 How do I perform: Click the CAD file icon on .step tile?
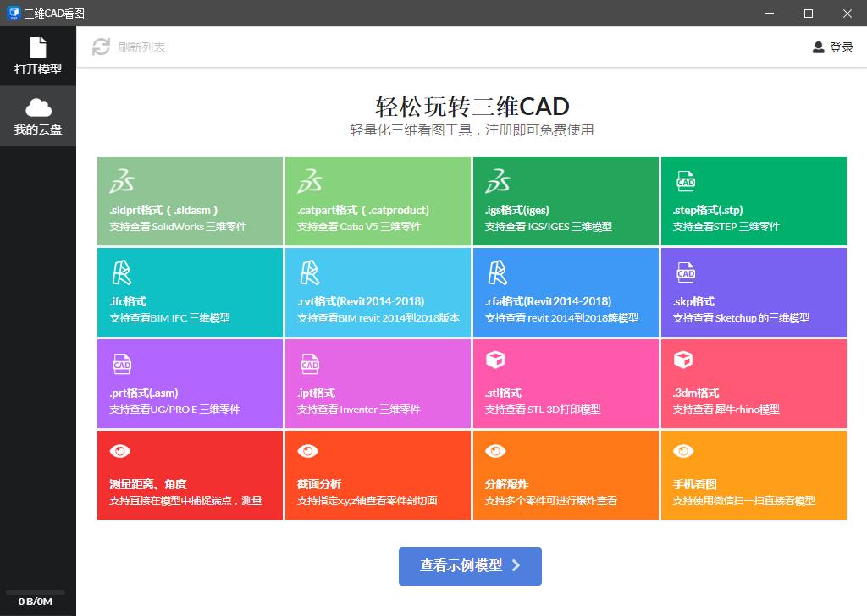pos(685,181)
